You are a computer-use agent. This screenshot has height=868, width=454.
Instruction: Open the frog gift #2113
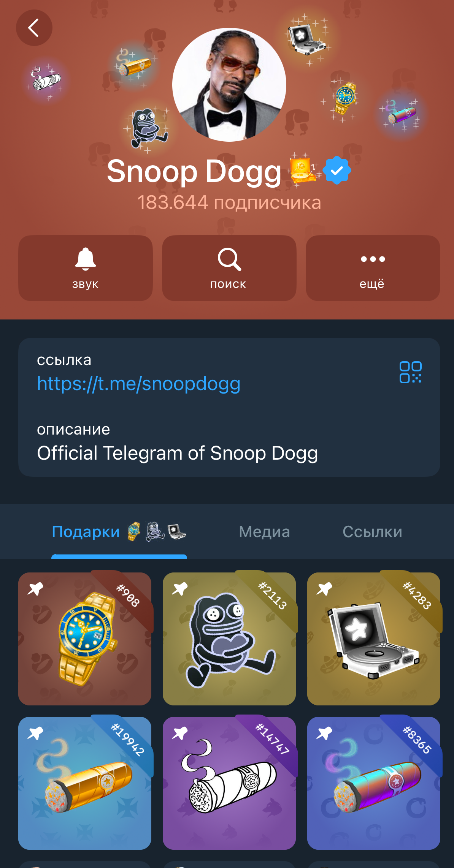[229, 639]
